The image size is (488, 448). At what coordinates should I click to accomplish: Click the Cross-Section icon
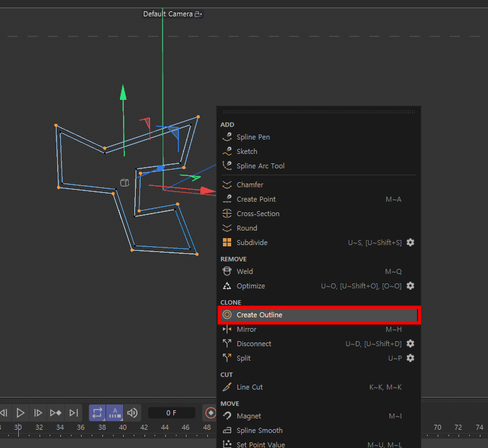pos(227,214)
